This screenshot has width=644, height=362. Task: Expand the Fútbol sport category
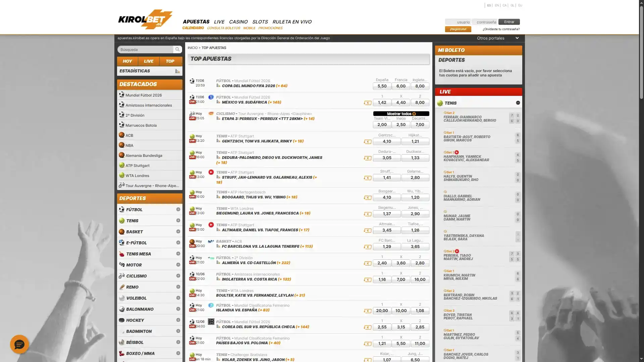click(178, 209)
